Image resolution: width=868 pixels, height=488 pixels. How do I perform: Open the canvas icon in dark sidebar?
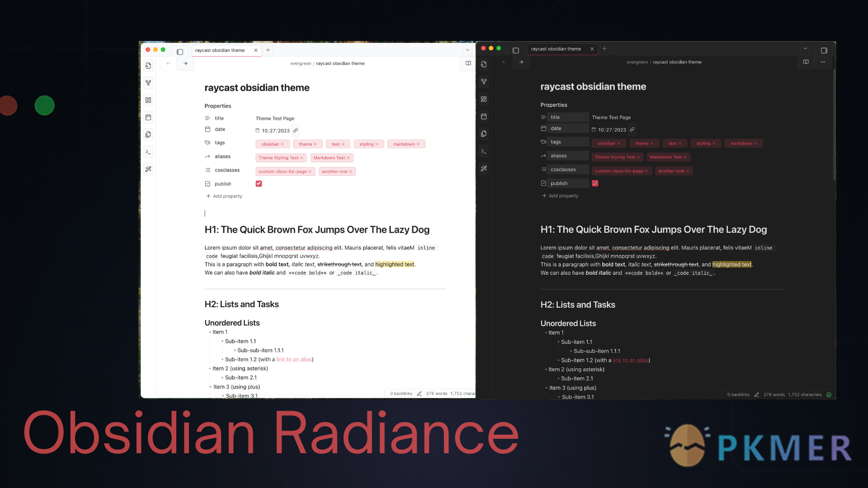(484, 99)
